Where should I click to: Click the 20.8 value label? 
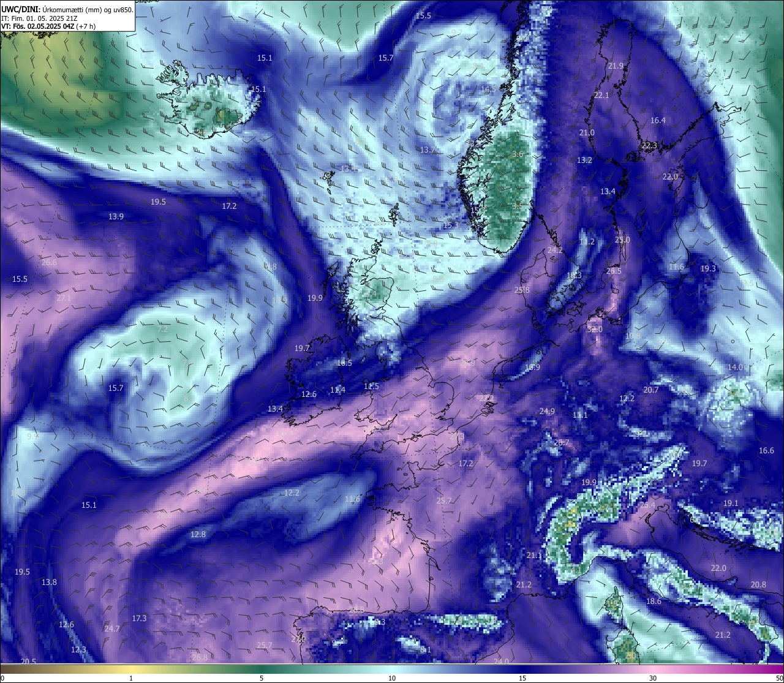[x=758, y=584]
